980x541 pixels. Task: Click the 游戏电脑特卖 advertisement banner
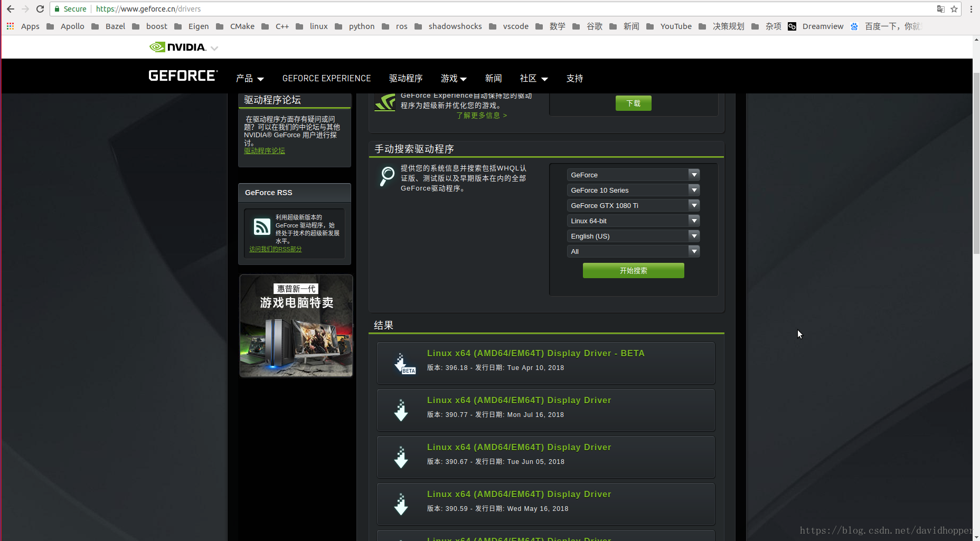click(296, 326)
